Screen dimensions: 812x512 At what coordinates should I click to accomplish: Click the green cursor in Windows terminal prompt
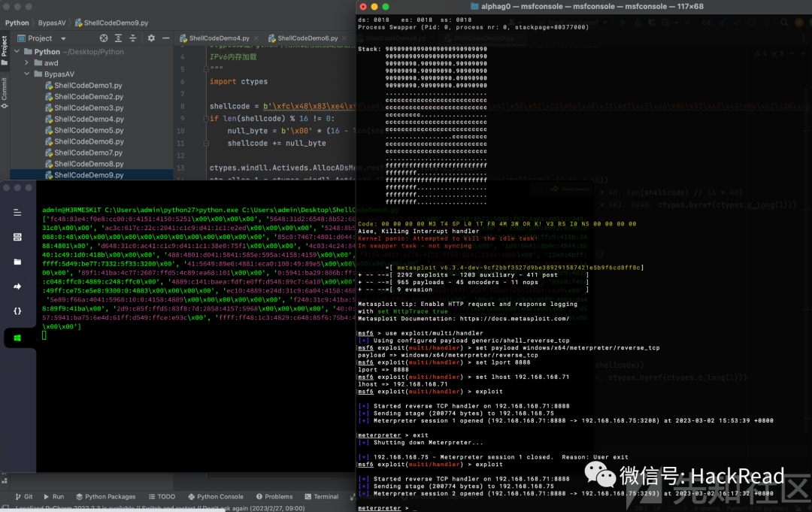[x=44, y=335]
